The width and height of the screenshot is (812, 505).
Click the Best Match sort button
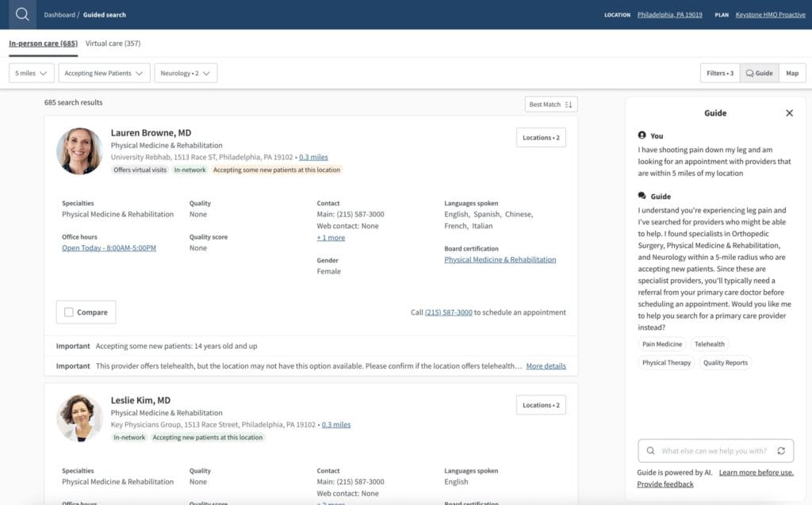coord(551,105)
